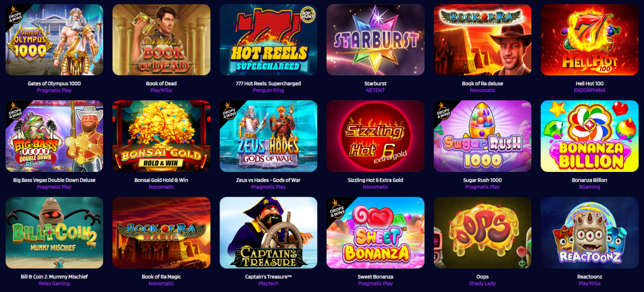Click the Drops & Wins badge on Sweet Bonanza

(x=336, y=207)
